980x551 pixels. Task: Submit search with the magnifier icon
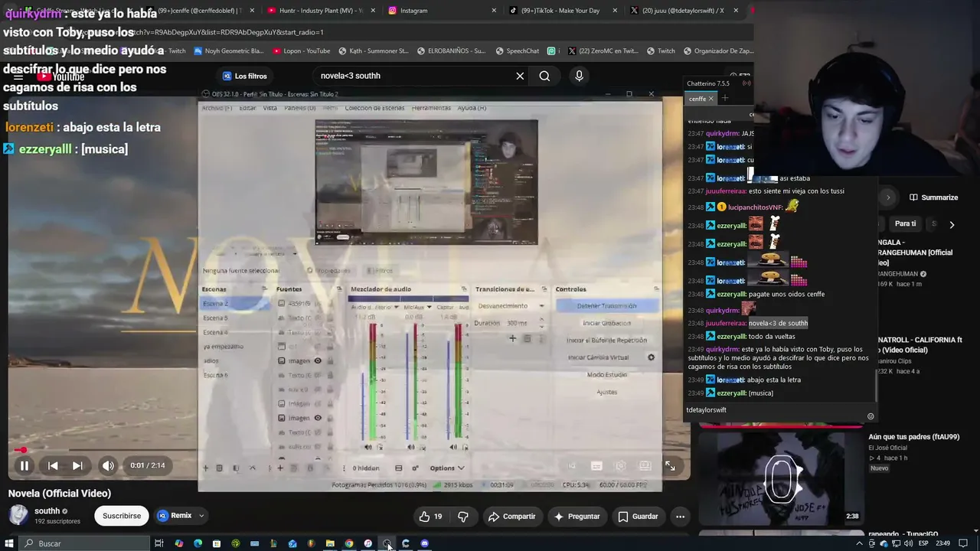click(x=544, y=76)
